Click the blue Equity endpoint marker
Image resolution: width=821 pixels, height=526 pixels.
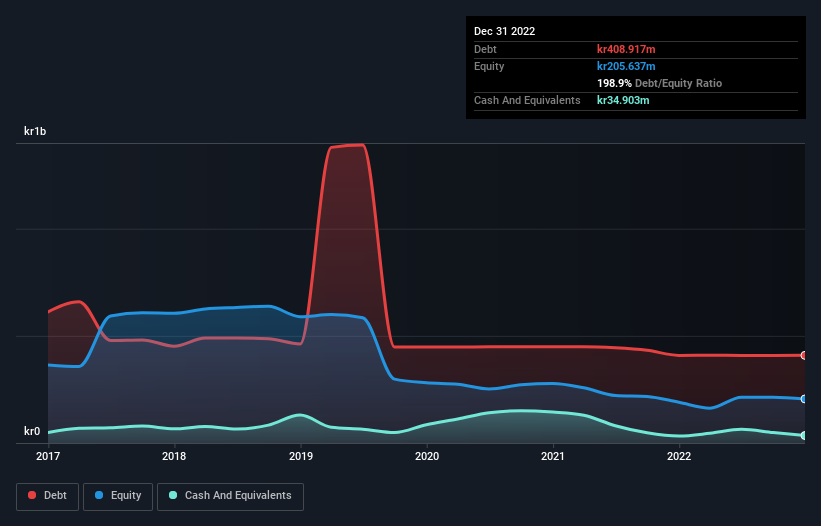[804, 399]
